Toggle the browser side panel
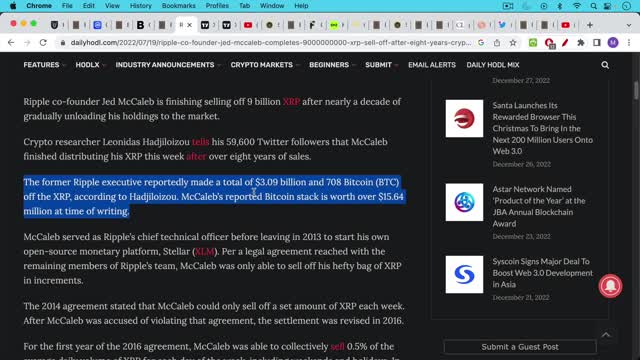640x360 pixels. (x=596, y=42)
